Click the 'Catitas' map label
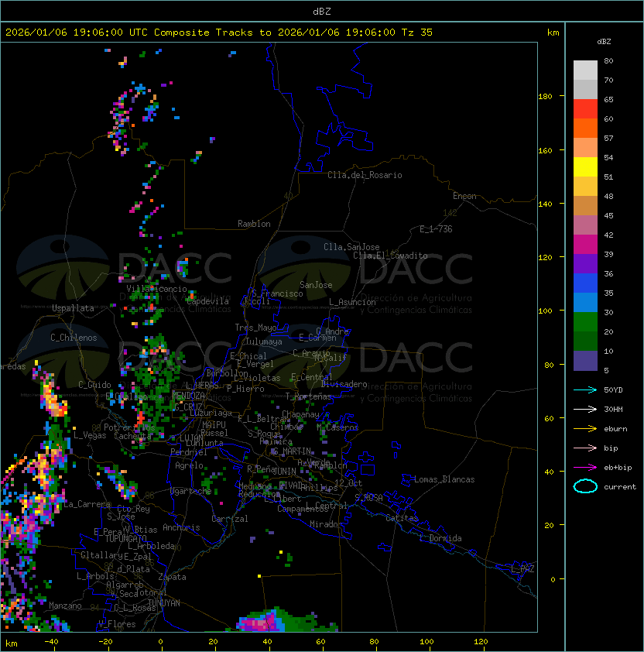The image size is (644, 652). click(402, 518)
